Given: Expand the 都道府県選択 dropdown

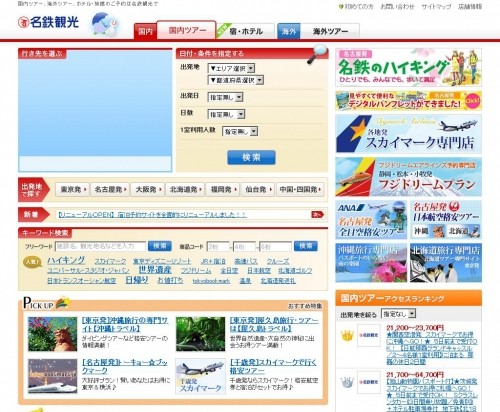Looking at the screenshot, I should (236, 80).
